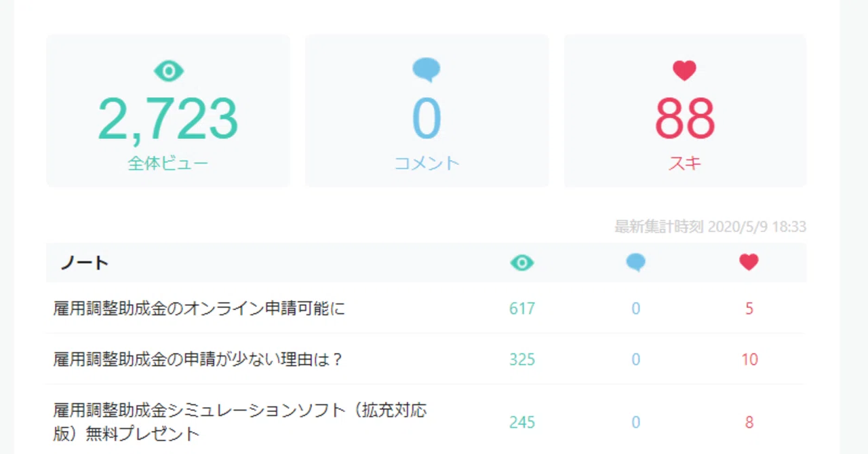The image size is (868, 454).
Task: Click the ノート column header
Action: pyautogui.click(x=85, y=263)
